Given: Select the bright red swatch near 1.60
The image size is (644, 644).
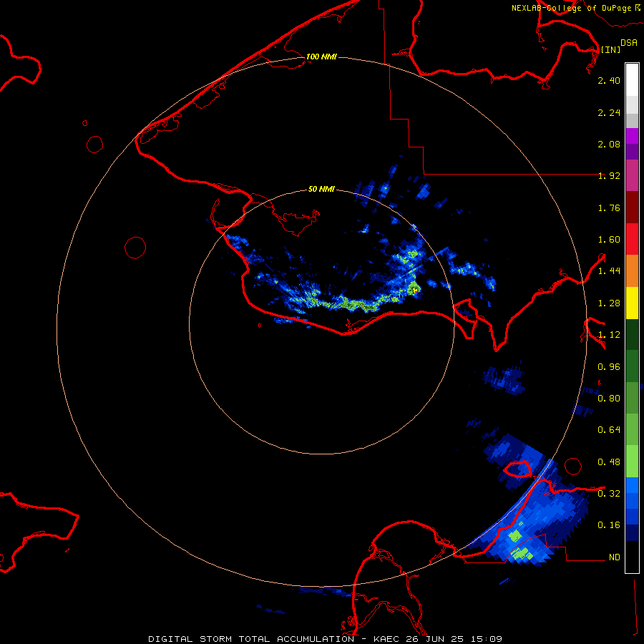Looking at the screenshot, I should 632,239.
